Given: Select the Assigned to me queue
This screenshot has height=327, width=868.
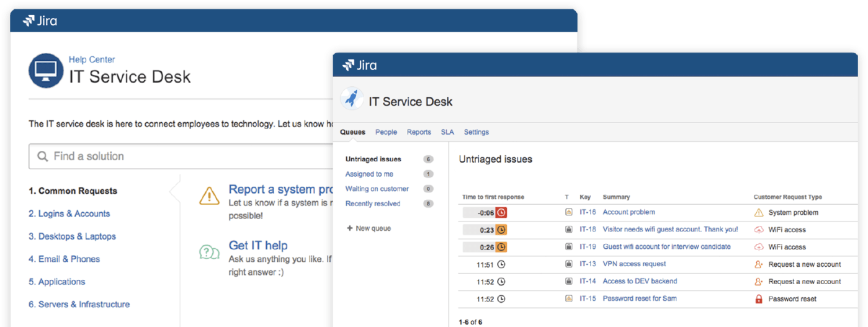Looking at the screenshot, I should coord(369,174).
